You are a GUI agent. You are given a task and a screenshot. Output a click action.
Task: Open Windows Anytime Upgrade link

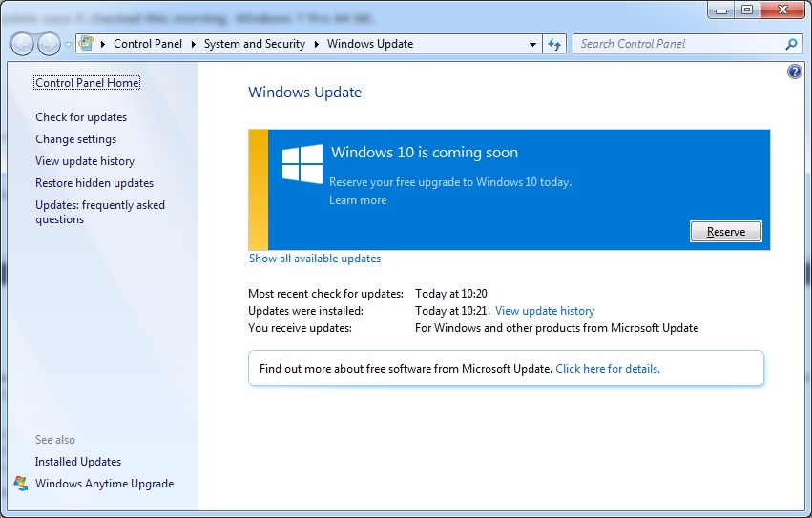(x=105, y=484)
